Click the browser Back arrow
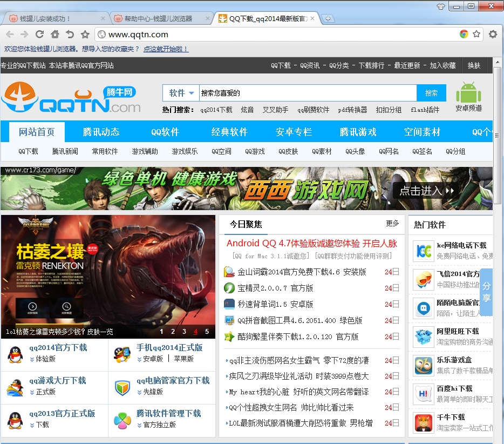The height and width of the screenshot is (444, 504). 10,34
